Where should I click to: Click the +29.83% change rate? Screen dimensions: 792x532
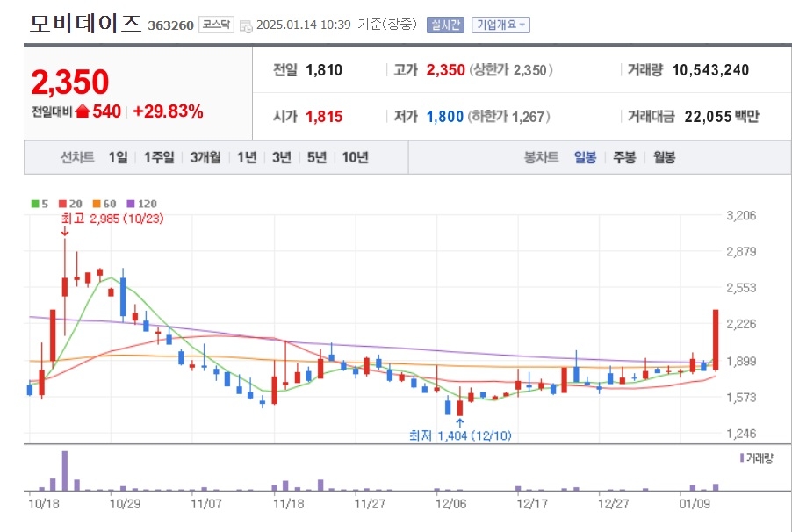(x=168, y=111)
